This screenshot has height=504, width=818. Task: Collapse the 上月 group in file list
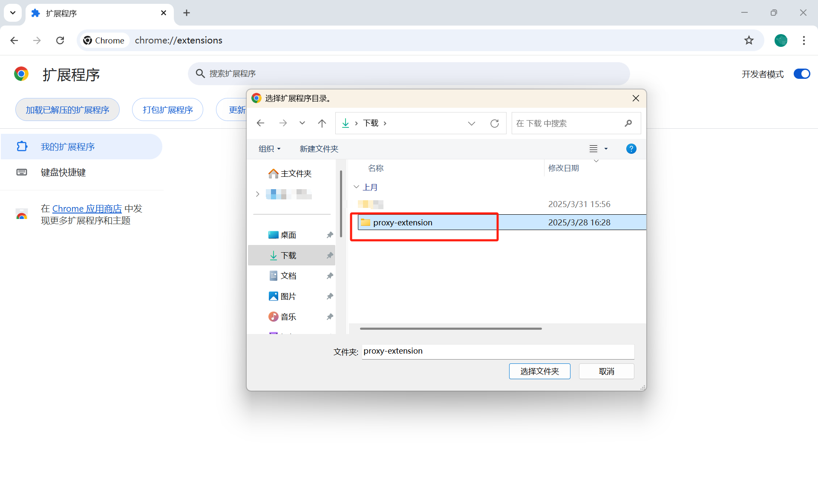click(357, 187)
